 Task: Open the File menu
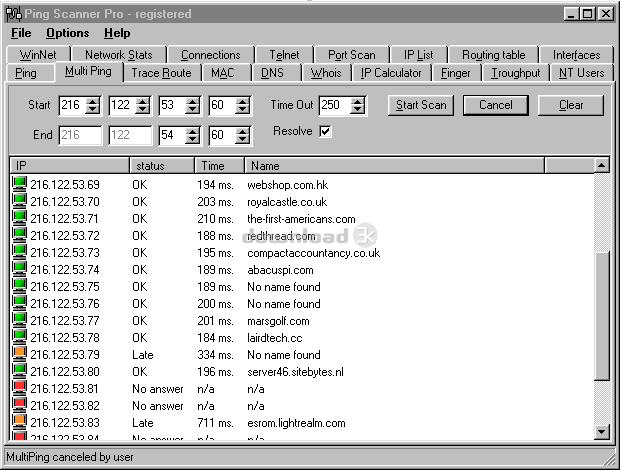point(21,33)
